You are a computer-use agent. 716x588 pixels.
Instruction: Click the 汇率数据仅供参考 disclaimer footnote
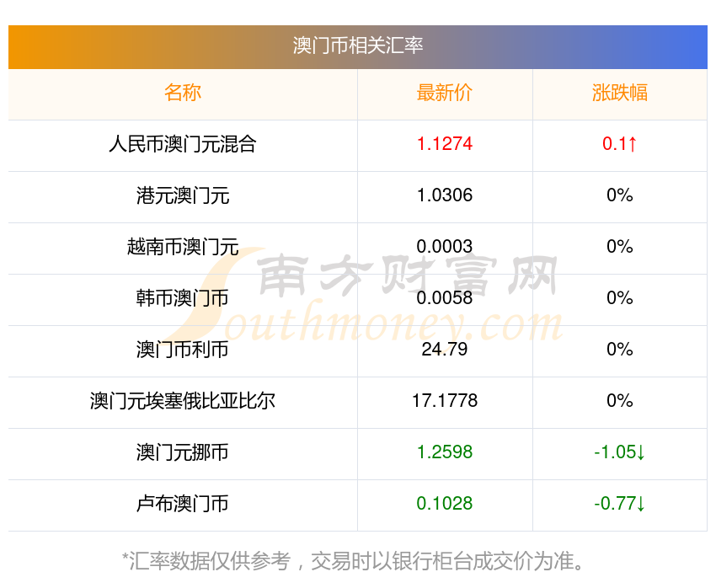click(353, 561)
